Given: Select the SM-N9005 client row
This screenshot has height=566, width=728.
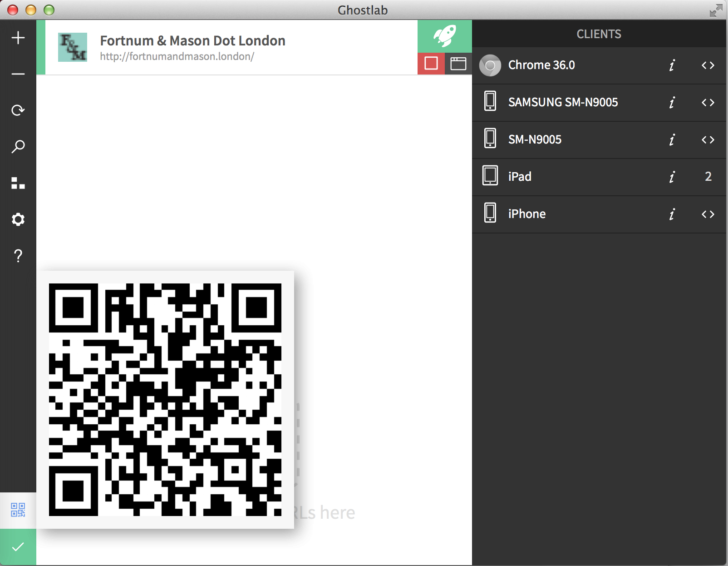Looking at the screenshot, I should (x=567, y=140).
